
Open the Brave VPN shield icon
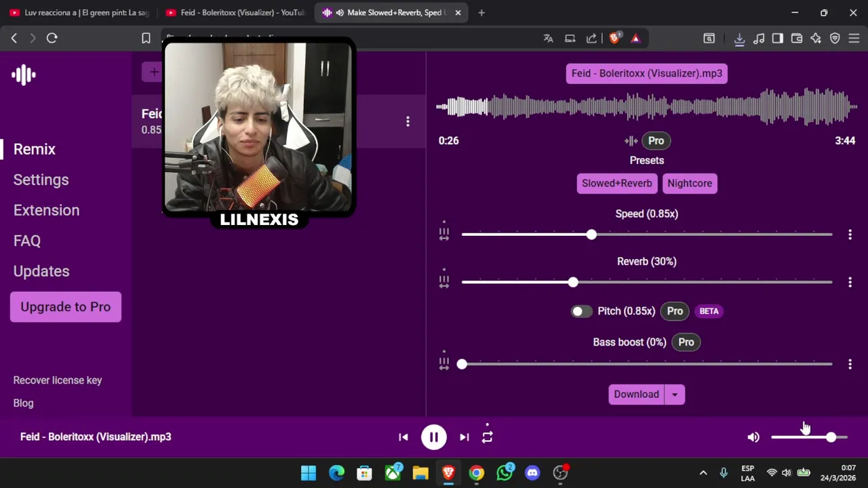[835, 39]
